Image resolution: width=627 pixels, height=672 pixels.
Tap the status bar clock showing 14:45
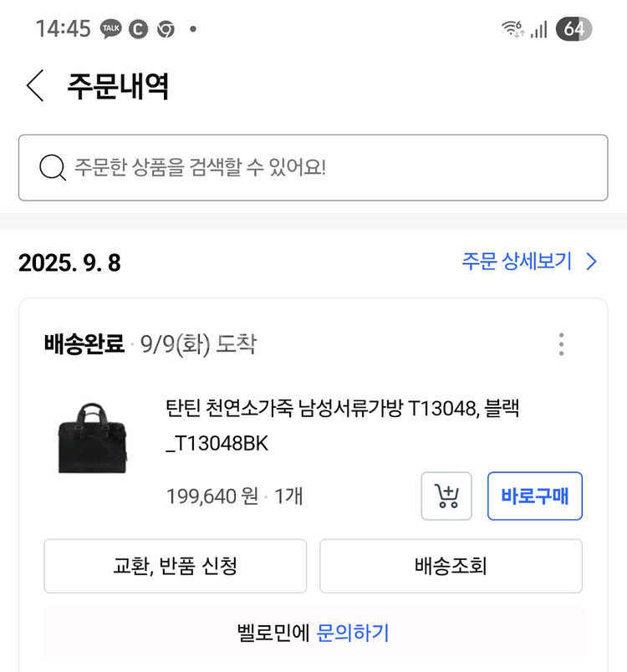(x=63, y=29)
